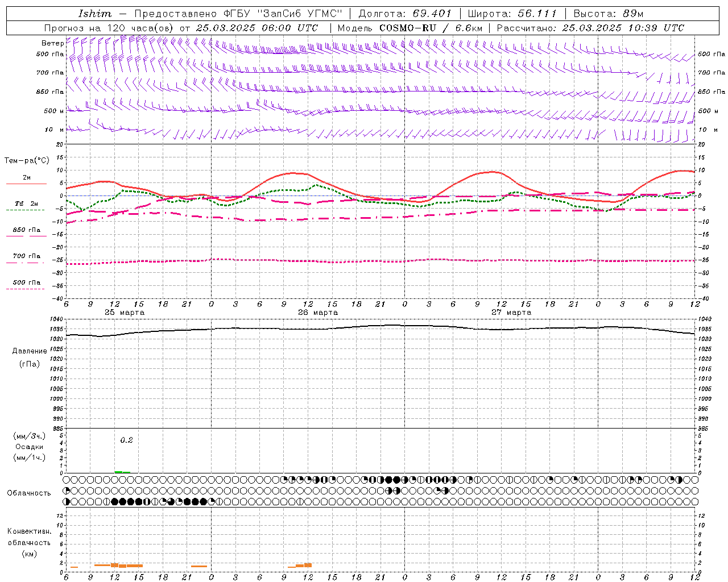728x582 pixels.
Task: Click 'Рассчитано: 25.03.2025 10:39 UTC' timestamp
Action: point(590,28)
